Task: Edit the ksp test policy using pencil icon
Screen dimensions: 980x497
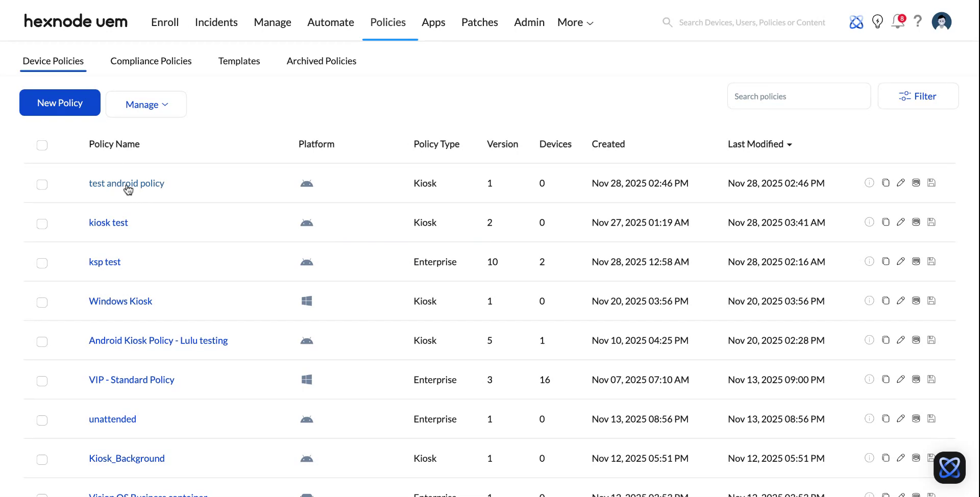Action: [x=901, y=261]
